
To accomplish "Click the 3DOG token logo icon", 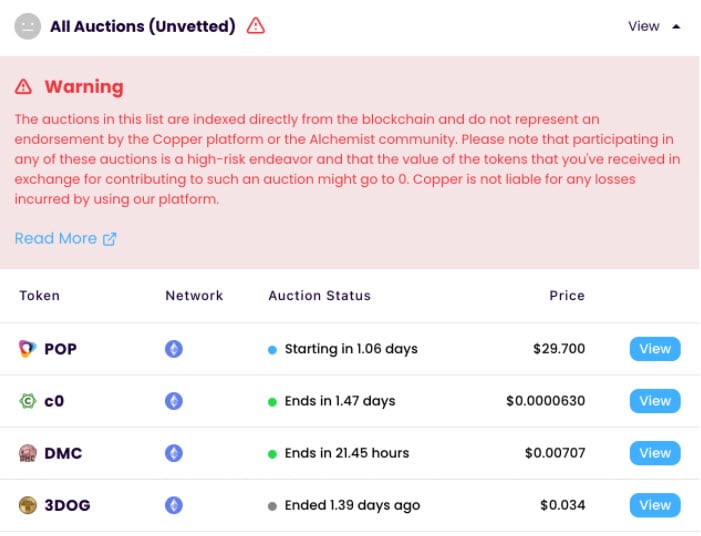I will (28, 505).
